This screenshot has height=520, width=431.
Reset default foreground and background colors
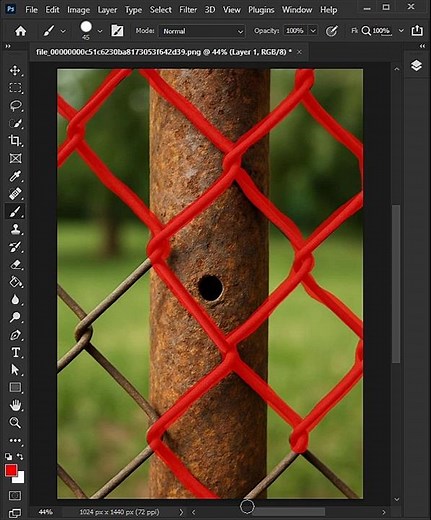click(8, 456)
